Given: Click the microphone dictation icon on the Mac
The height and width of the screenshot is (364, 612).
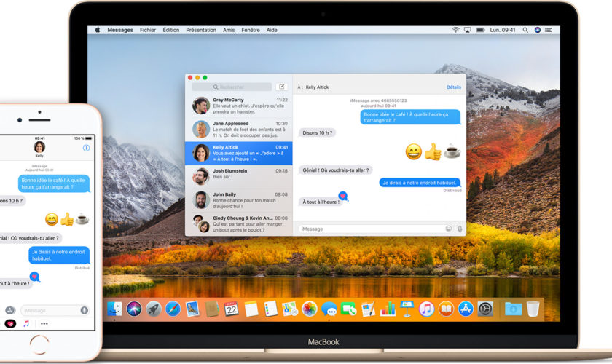Looking at the screenshot, I should coord(460,229).
